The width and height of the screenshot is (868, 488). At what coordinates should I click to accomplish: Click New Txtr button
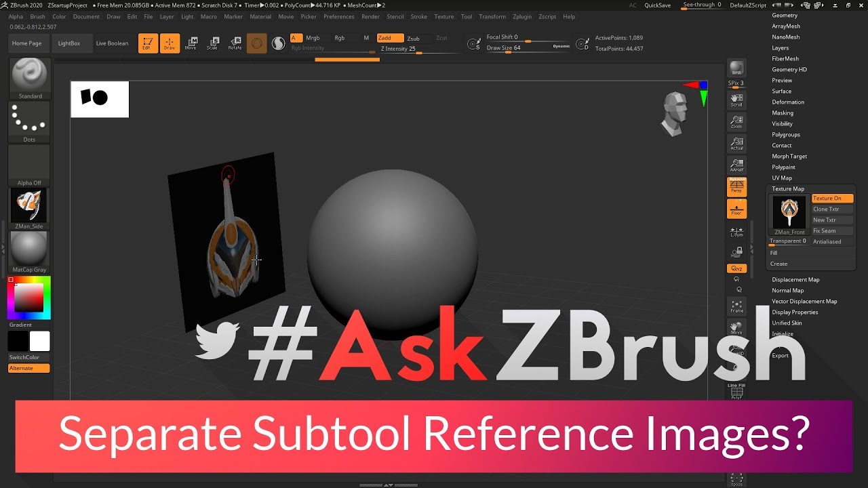[832, 220]
